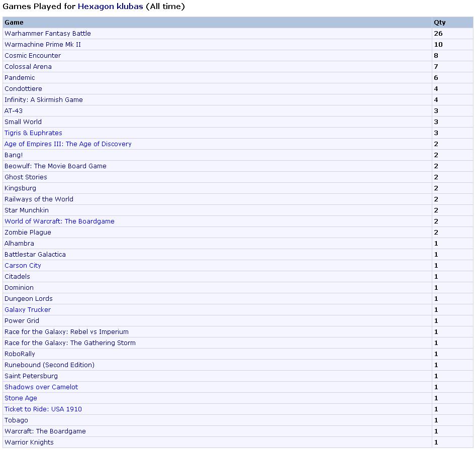Open Race for the Galaxy: Rebel vs Imperium

click(66, 332)
